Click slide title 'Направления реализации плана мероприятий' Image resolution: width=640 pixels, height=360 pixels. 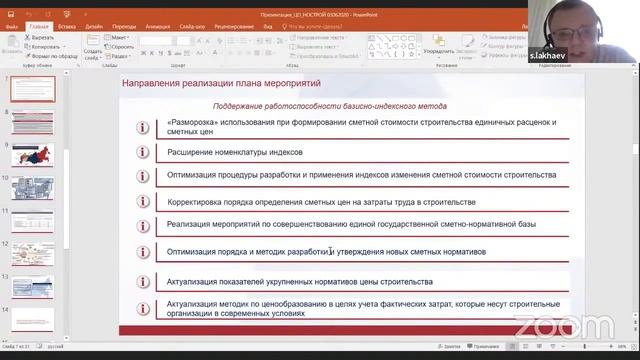coord(221,83)
